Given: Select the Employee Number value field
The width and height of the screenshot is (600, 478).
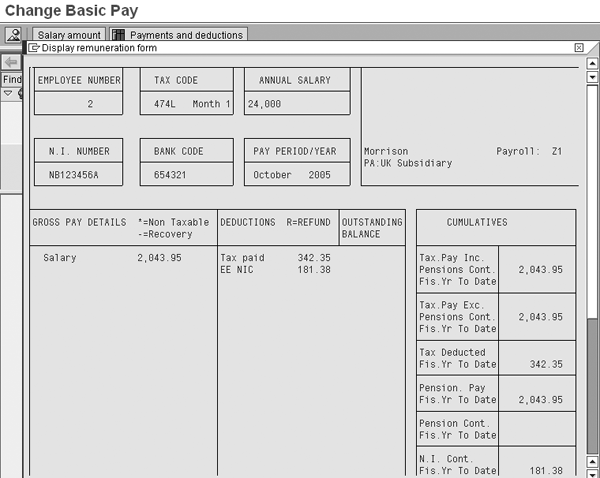Looking at the screenshot, I should click(79, 104).
